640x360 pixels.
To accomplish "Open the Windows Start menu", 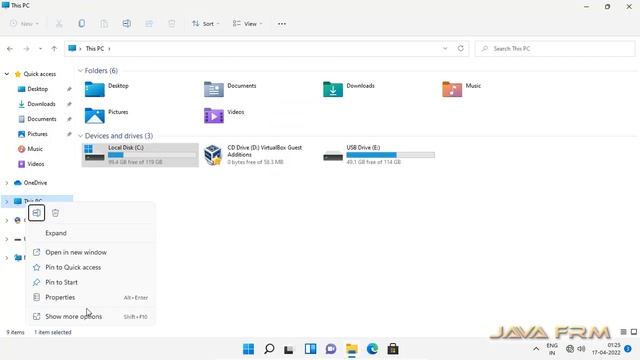I will click(x=248, y=349).
